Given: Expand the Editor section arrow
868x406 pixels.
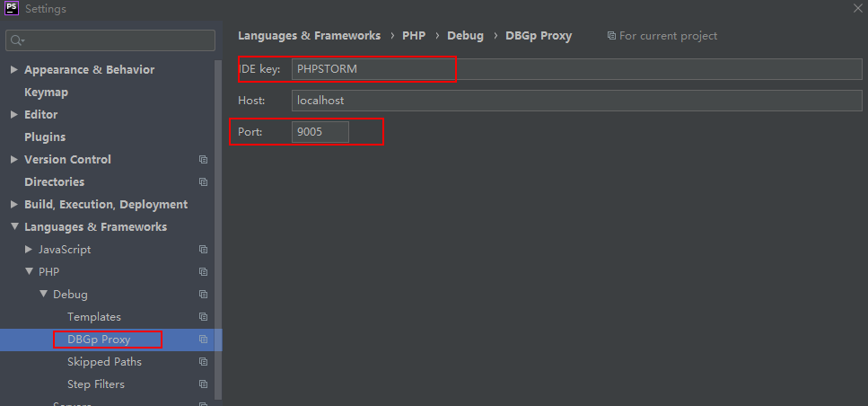Looking at the screenshot, I should (13, 115).
